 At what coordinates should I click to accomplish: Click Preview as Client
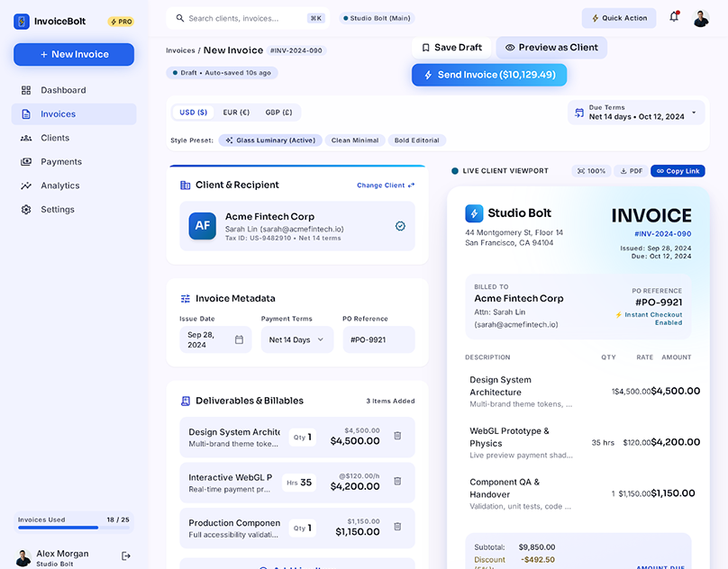(x=551, y=48)
